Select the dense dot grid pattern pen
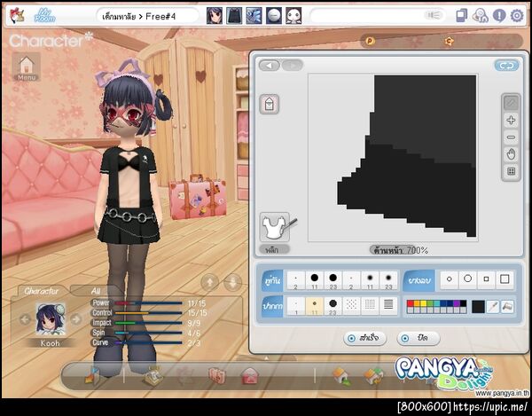Screen dimensions: 532x416 tap(370, 305)
